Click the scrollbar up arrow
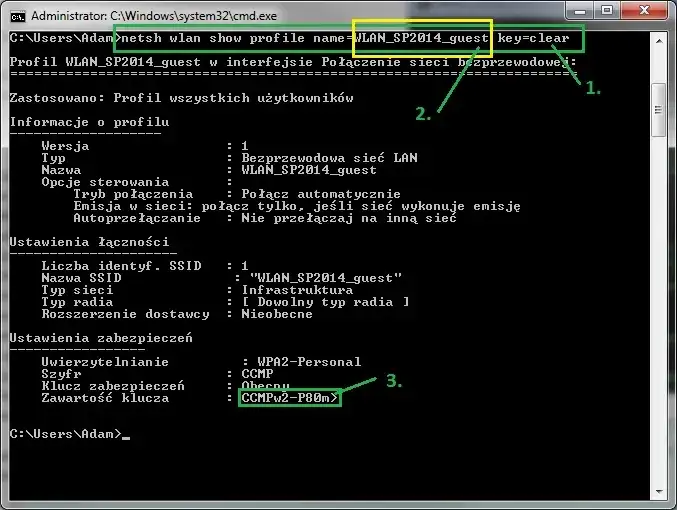Image resolution: width=677 pixels, height=510 pixels. [658, 40]
